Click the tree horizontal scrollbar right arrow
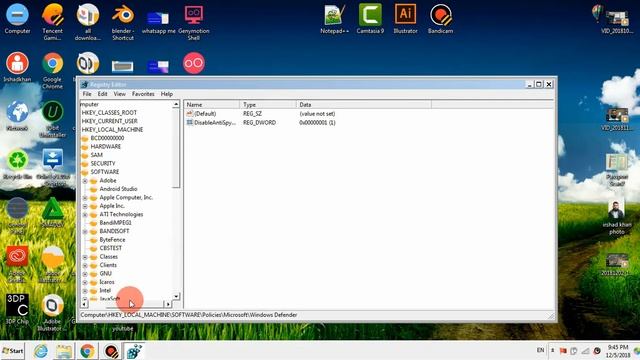 [x=167, y=304]
